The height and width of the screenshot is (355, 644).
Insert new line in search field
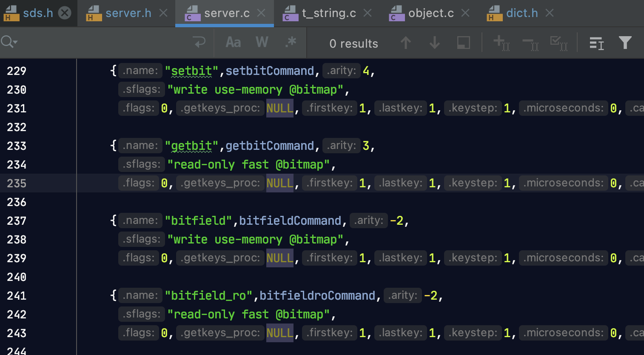pos(199,42)
